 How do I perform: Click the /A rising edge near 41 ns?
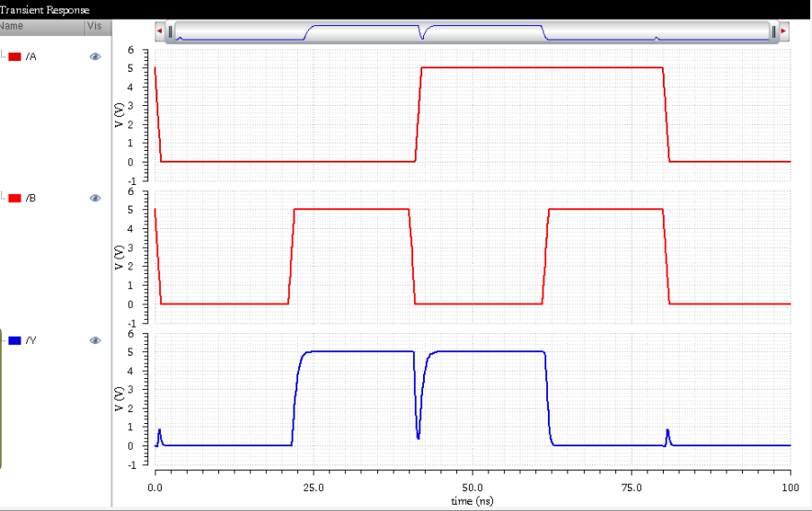pos(419,114)
